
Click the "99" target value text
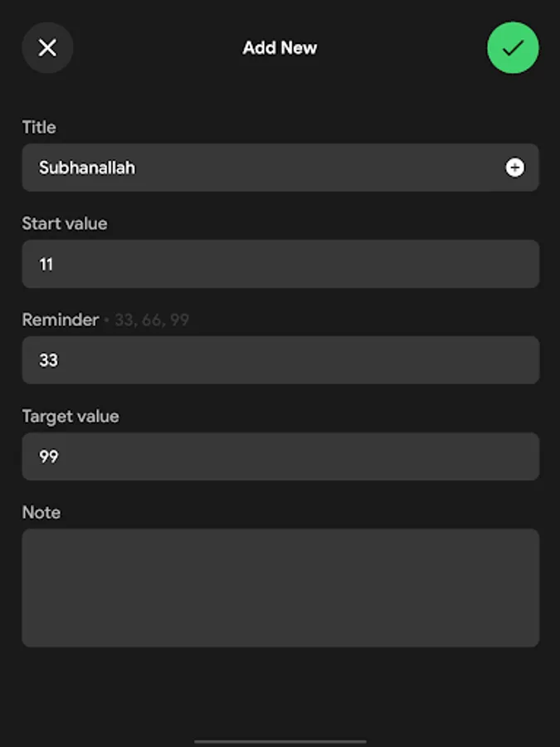[x=48, y=456]
